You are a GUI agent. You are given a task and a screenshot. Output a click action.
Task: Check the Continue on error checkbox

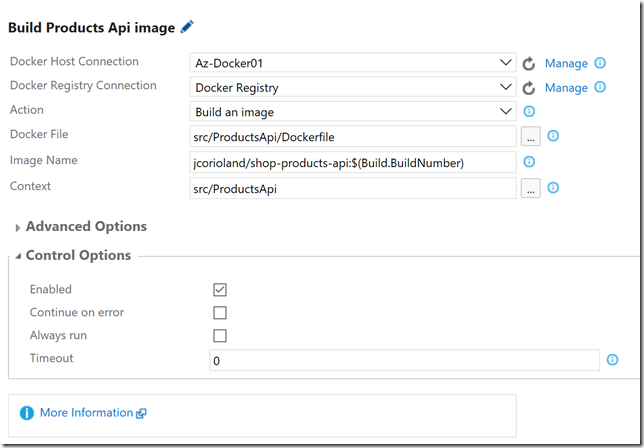point(220,312)
